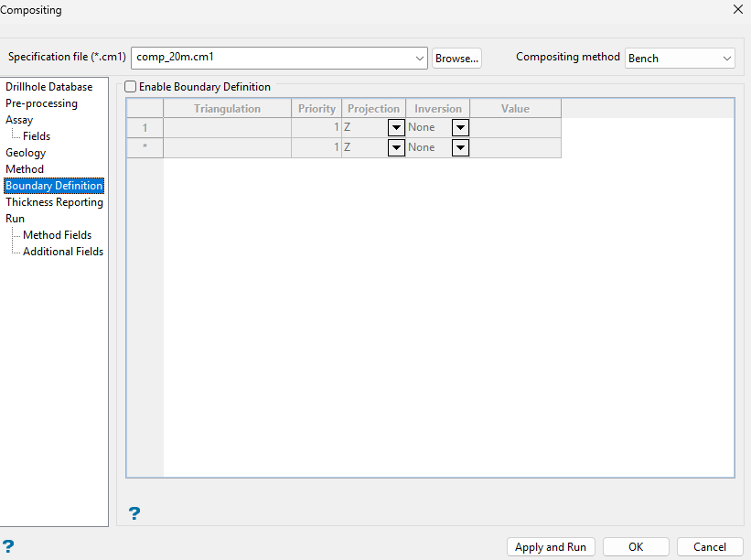Screen dimensions: 751x560
Task: Switch to the Geology section
Action: click(26, 153)
